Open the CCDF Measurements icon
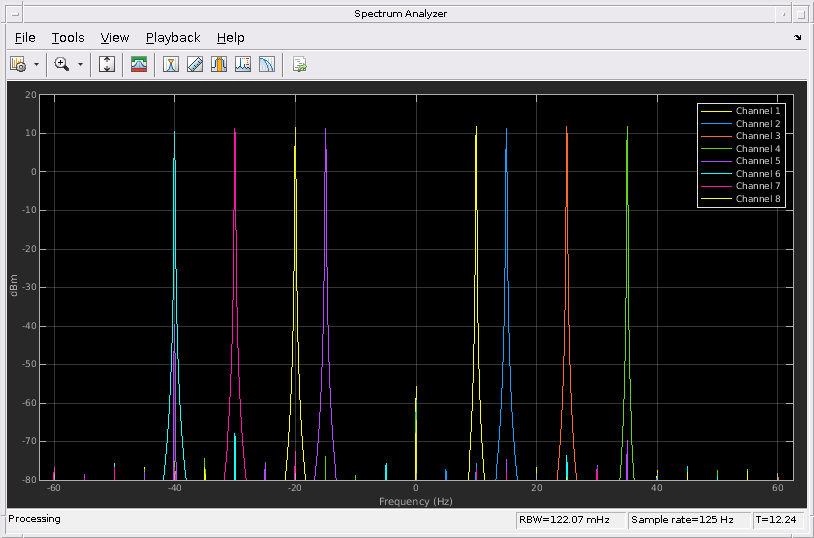This screenshot has height=538, width=814. pyautogui.click(x=267, y=64)
